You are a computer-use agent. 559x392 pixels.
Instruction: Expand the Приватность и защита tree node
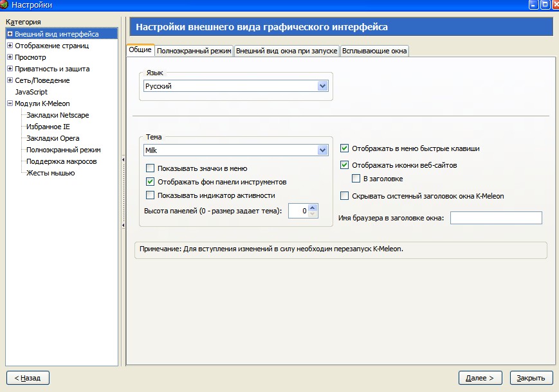tap(10, 69)
